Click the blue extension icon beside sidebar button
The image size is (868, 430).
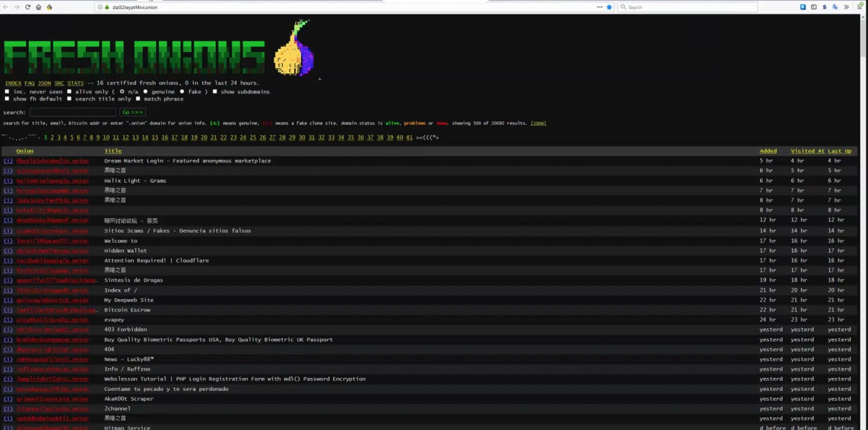pyautogui.click(x=803, y=7)
